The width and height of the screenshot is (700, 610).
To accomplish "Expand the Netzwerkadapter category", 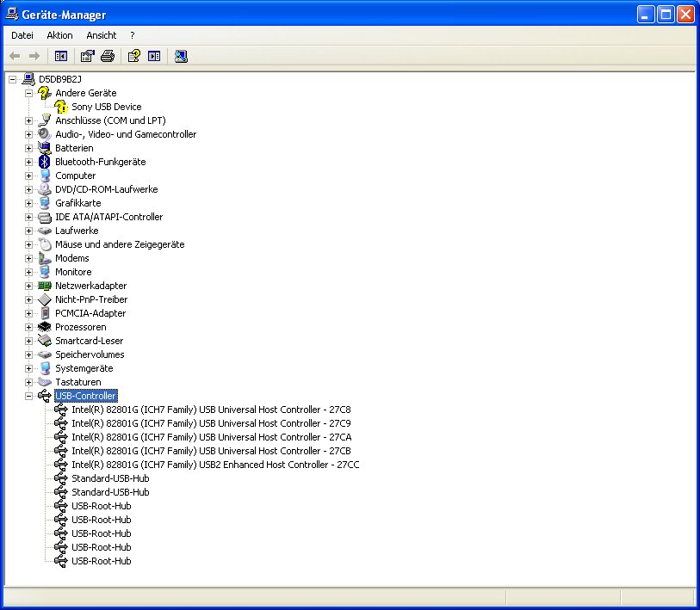I will 28,286.
